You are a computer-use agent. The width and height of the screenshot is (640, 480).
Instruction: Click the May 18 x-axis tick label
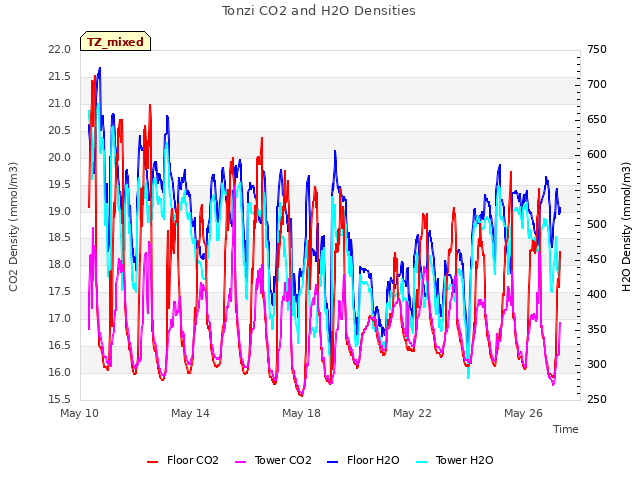tap(301, 413)
